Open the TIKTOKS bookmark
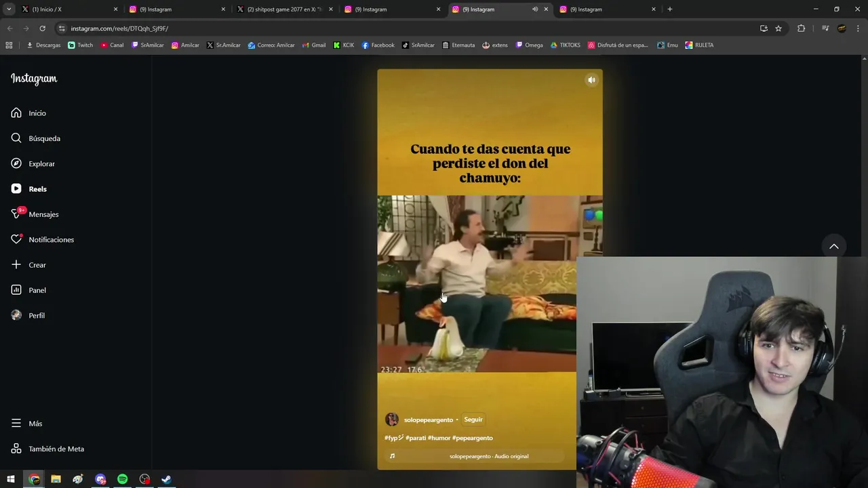The height and width of the screenshot is (488, 868). click(x=565, y=45)
